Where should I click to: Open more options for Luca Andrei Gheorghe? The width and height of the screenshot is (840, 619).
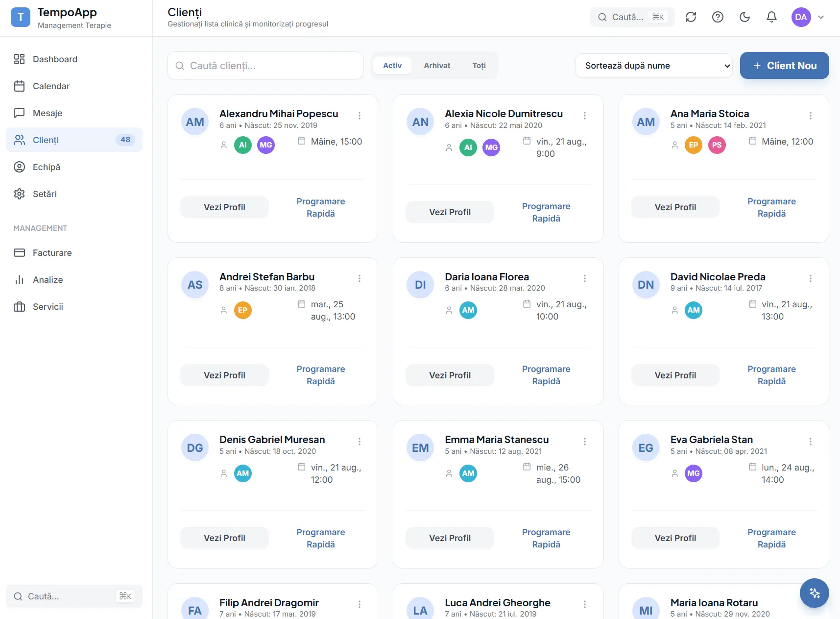pyautogui.click(x=585, y=604)
